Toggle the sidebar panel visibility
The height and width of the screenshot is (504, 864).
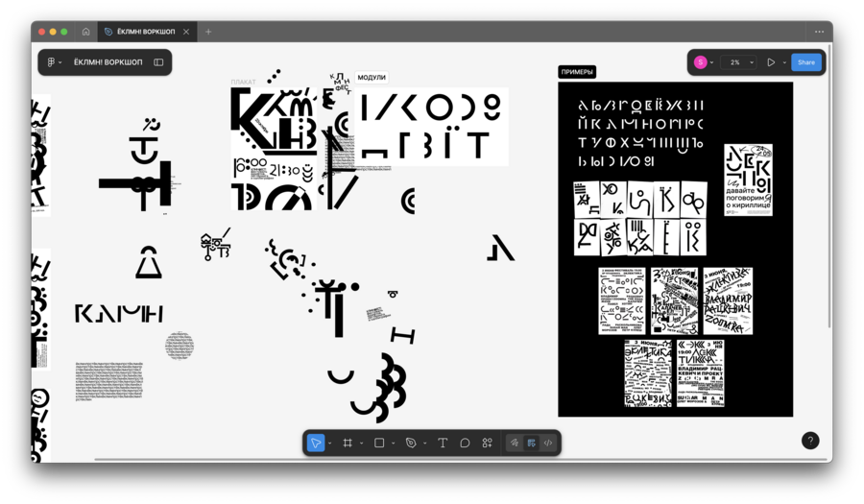158,62
